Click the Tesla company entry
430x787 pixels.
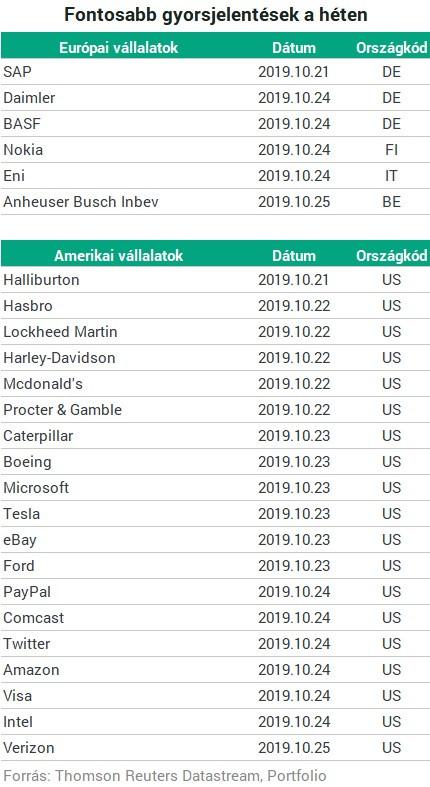coord(22,514)
